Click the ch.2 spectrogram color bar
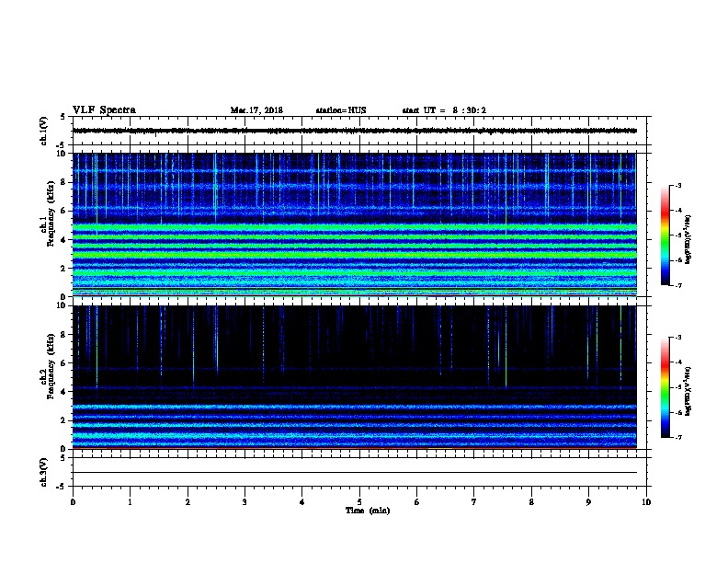 tap(665, 387)
